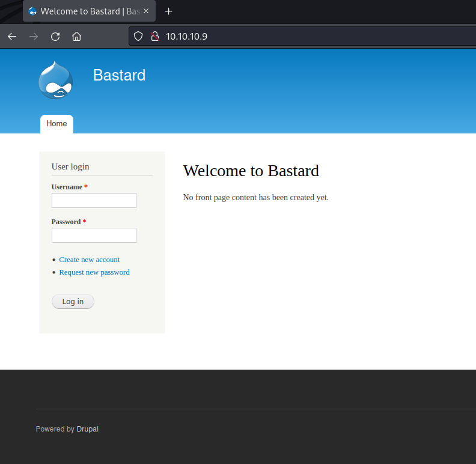476x464 pixels.
Task: Focus the Username input field
Action: point(94,201)
